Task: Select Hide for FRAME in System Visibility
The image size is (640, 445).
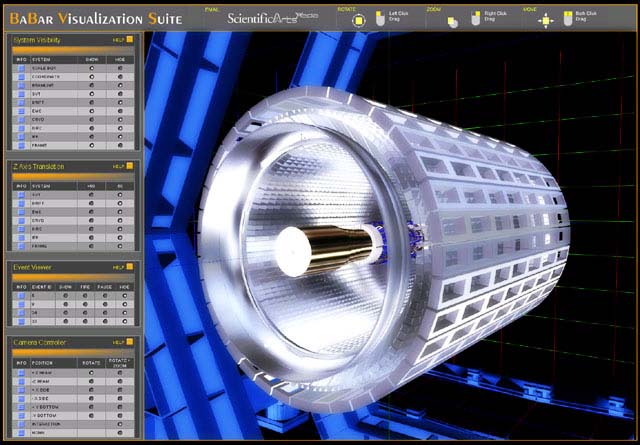Action: click(120, 145)
